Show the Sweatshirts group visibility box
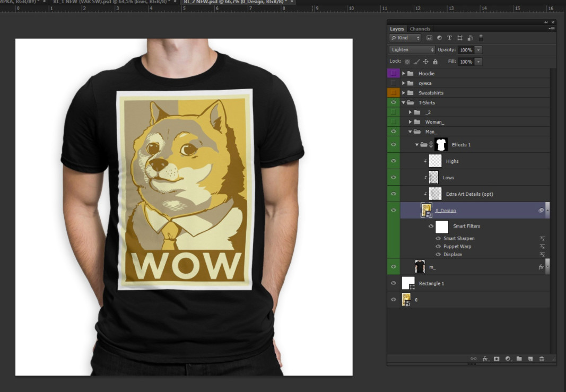Viewport: 566px width, 392px height. [x=394, y=93]
